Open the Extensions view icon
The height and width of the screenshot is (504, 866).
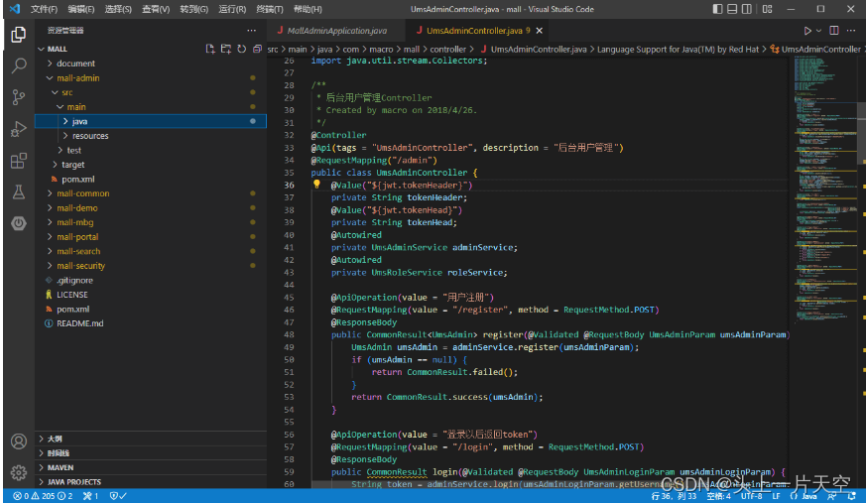tap(18, 161)
